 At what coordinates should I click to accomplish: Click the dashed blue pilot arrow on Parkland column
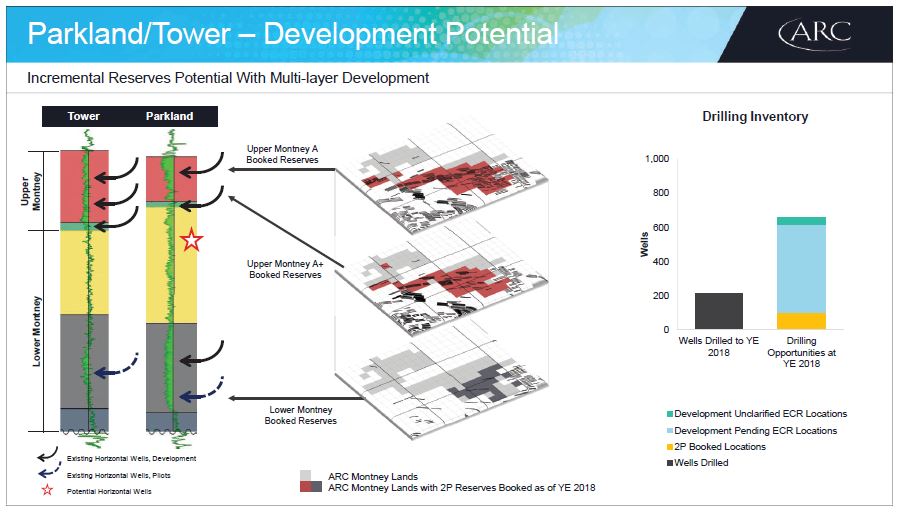click(x=202, y=389)
